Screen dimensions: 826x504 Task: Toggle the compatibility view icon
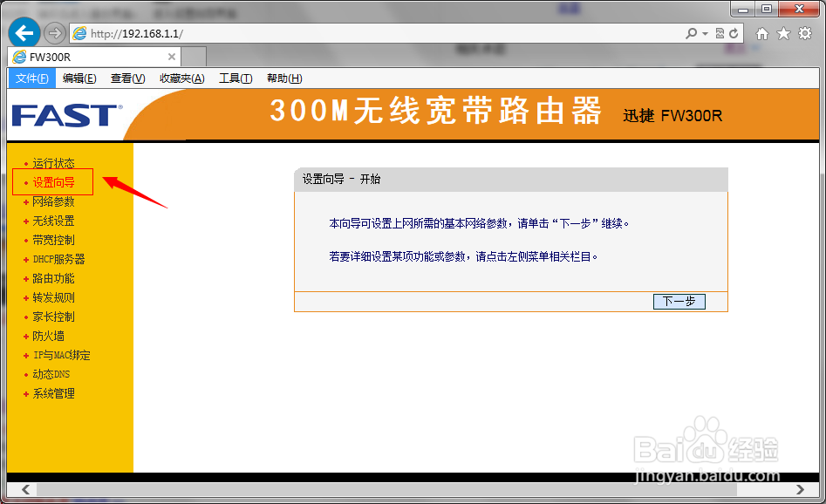click(720, 34)
